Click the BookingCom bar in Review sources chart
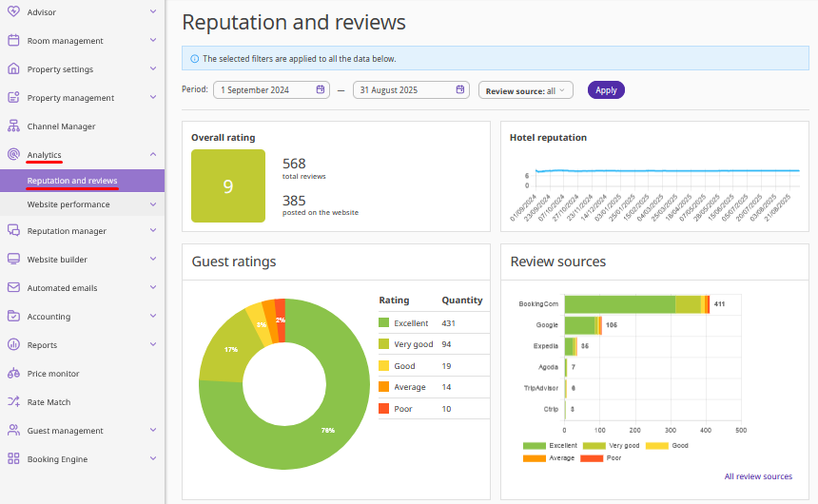Screen dimensions: 818x504 (619, 303)
